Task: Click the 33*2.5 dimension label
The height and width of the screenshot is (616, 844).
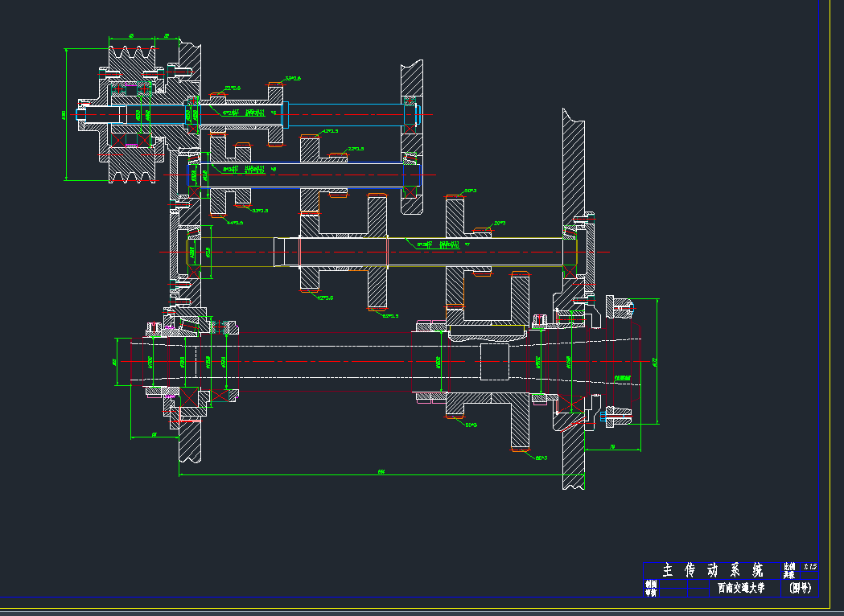Action: tap(292, 79)
